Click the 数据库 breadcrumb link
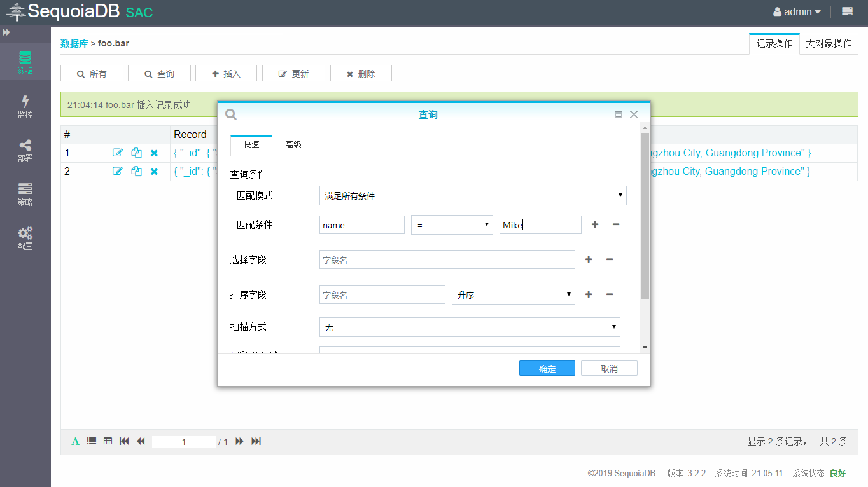Image resolution: width=868 pixels, height=487 pixels. click(x=74, y=43)
